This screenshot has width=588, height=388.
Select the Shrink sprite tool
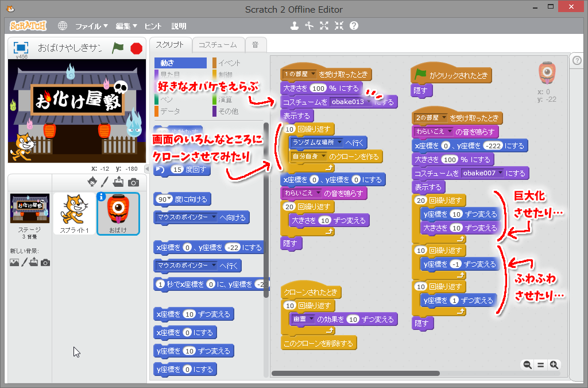pos(339,25)
